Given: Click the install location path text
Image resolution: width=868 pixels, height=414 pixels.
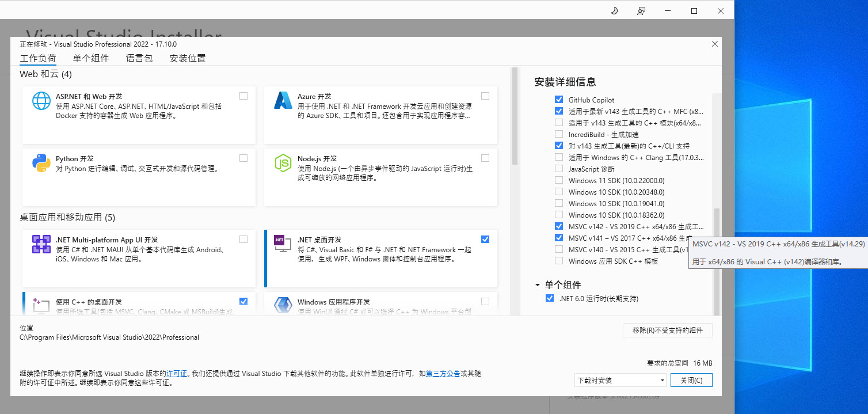Looking at the screenshot, I should pyautogui.click(x=109, y=337).
